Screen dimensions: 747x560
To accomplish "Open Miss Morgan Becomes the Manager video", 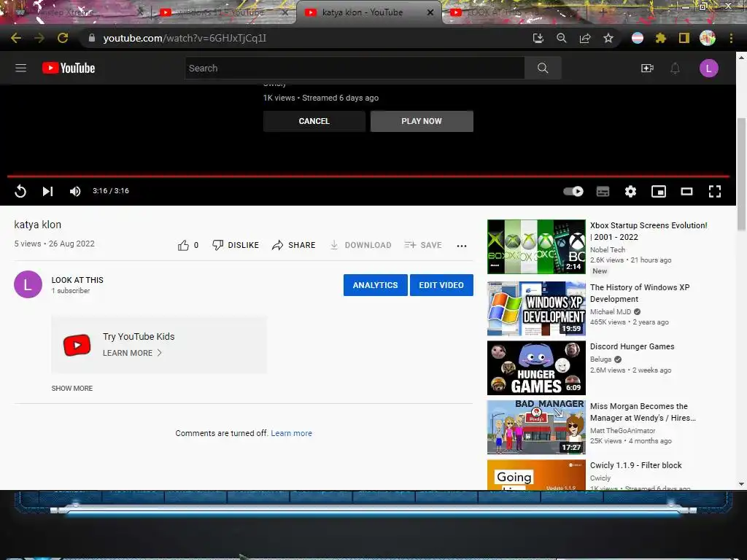I will pyautogui.click(x=643, y=412).
